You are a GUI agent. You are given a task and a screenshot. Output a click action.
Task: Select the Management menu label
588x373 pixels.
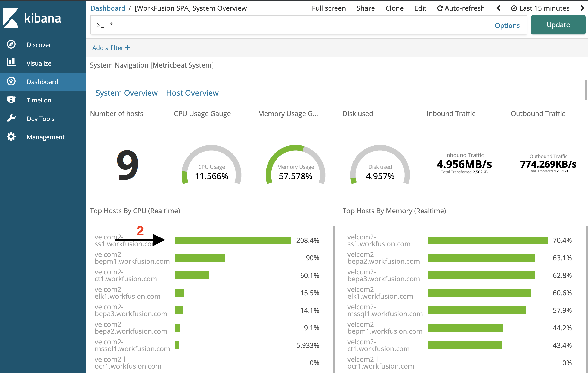point(46,137)
